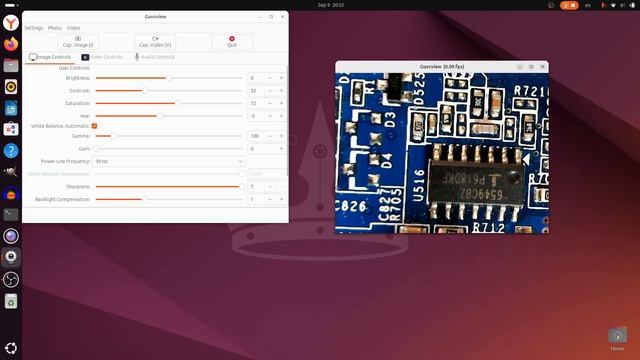Open Yandex Browser from the dock
The height and width of the screenshot is (360, 640).
pyautogui.click(x=11, y=22)
